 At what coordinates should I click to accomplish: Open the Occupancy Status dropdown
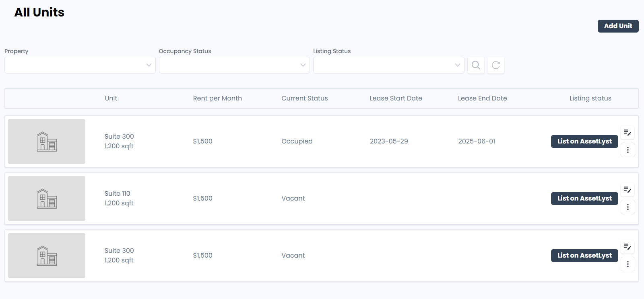(x=234, y=65)
